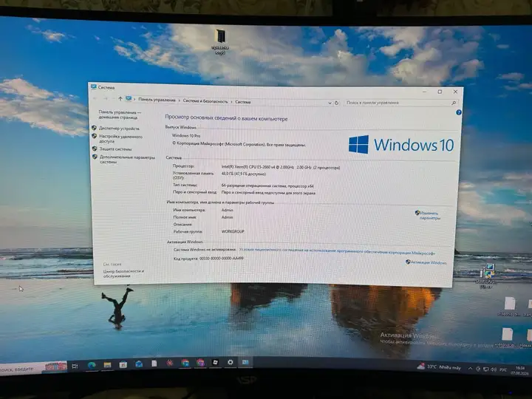Open Дополнительные параметры системы link

tap(127, 160)
